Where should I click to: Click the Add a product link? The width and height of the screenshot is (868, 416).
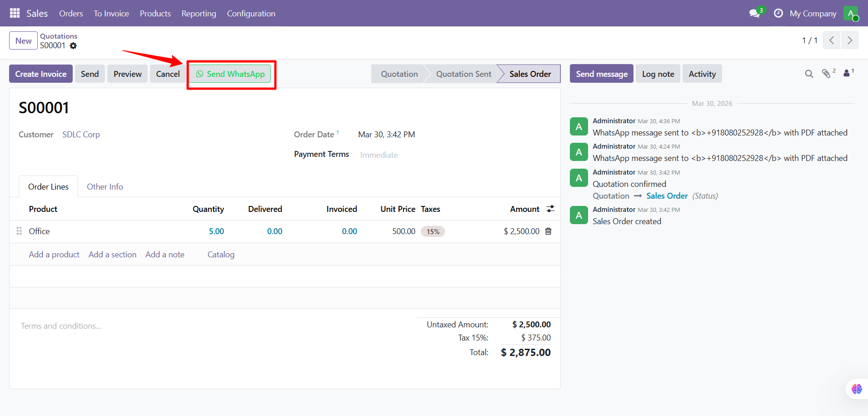point(54,254)
